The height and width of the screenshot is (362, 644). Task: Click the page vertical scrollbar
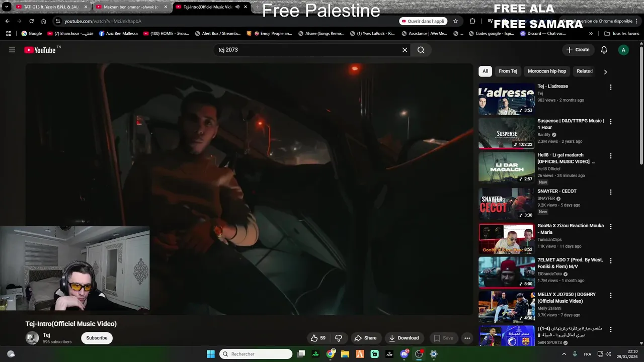[641, 106]
